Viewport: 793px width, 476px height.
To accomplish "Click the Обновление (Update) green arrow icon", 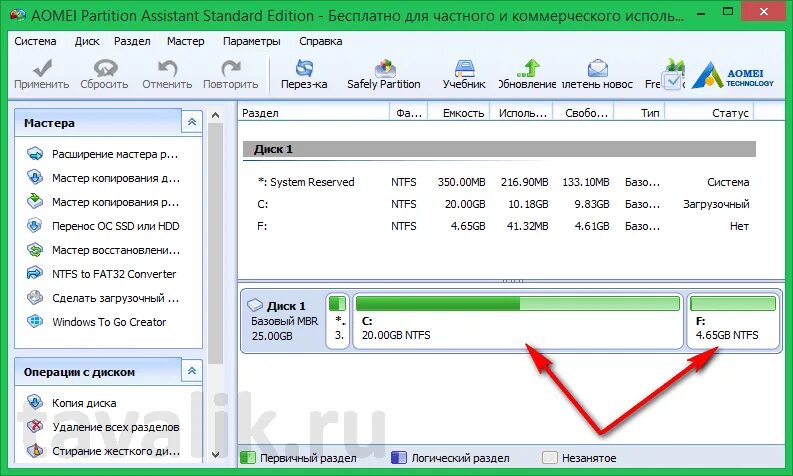I will tap(528, 68).
